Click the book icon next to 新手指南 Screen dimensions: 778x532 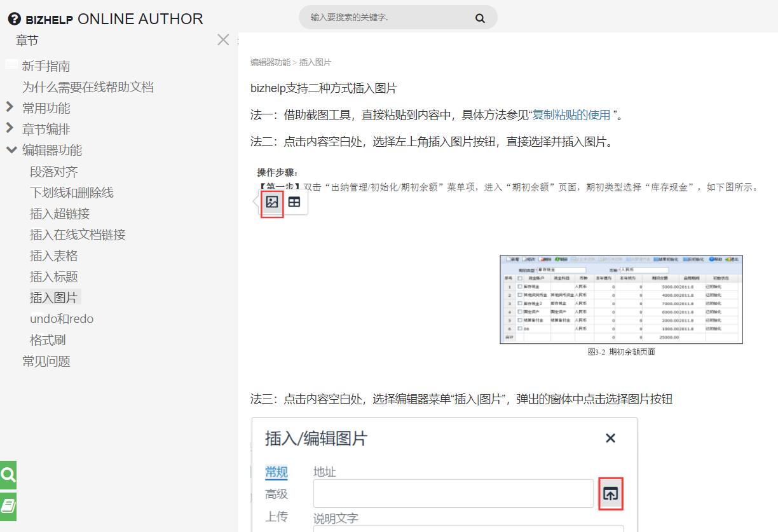click(10, 64)
